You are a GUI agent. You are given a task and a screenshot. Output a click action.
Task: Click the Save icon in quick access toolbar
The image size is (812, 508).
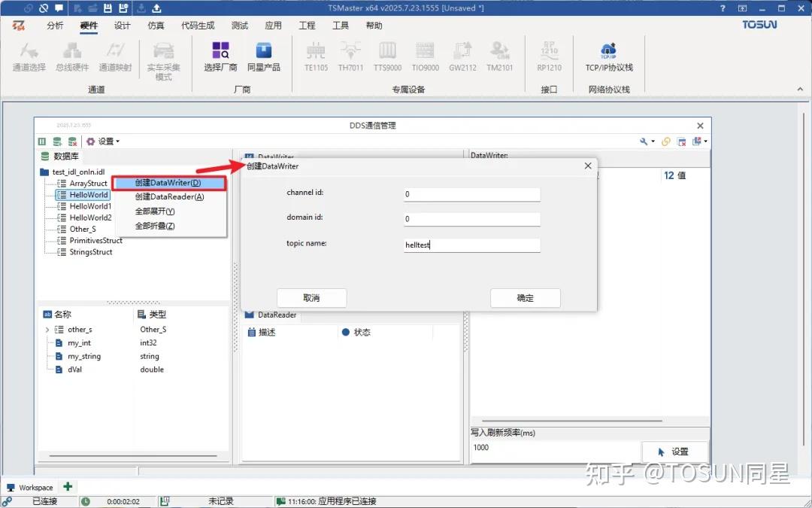[108, 8]
